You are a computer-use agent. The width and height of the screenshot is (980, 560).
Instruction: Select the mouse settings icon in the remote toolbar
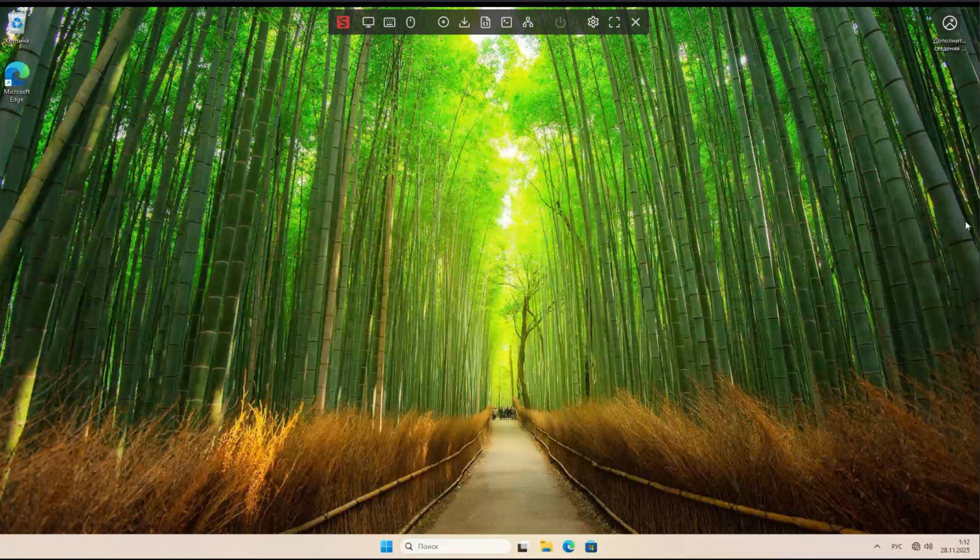pos(411,23)
